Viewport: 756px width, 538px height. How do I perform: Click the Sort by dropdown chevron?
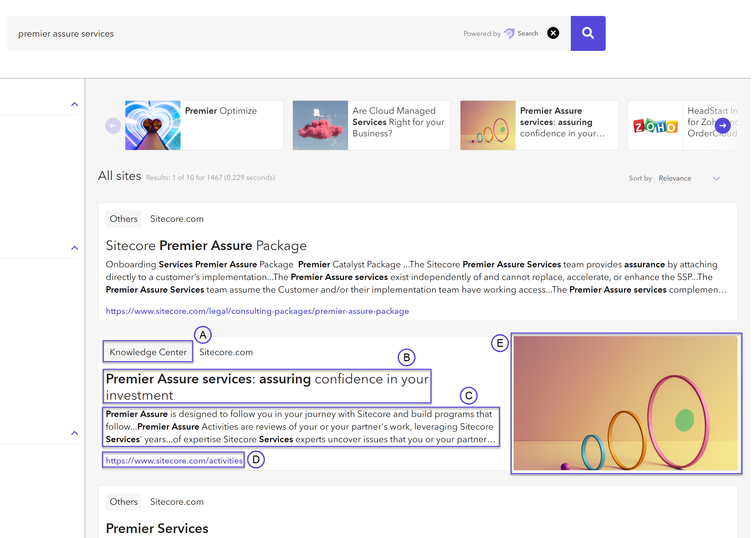coord(716,179)
